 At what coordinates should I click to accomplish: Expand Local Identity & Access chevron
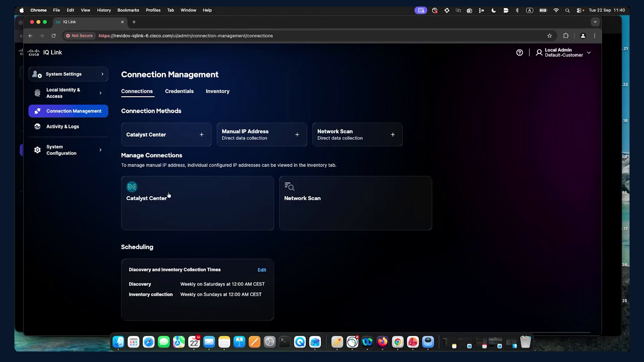[100, 93]
